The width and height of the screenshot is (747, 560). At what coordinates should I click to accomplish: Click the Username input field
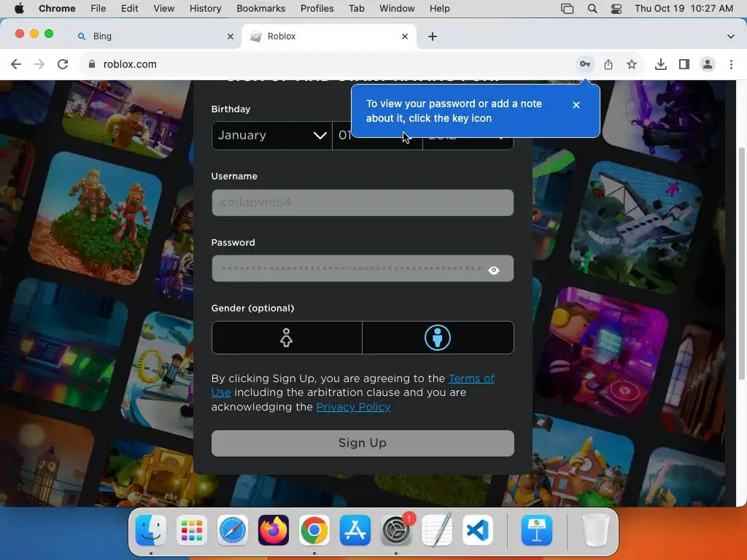click(x=363, y=203)
